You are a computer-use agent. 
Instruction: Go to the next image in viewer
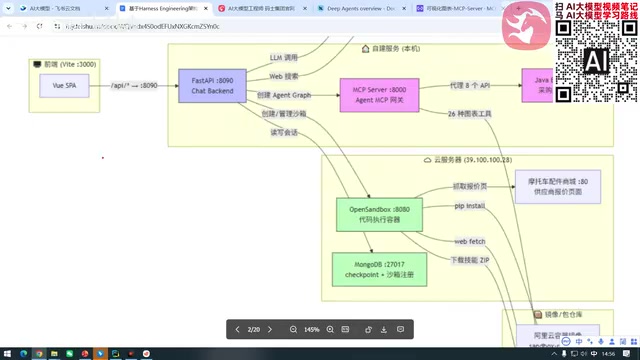pos(270,329)
